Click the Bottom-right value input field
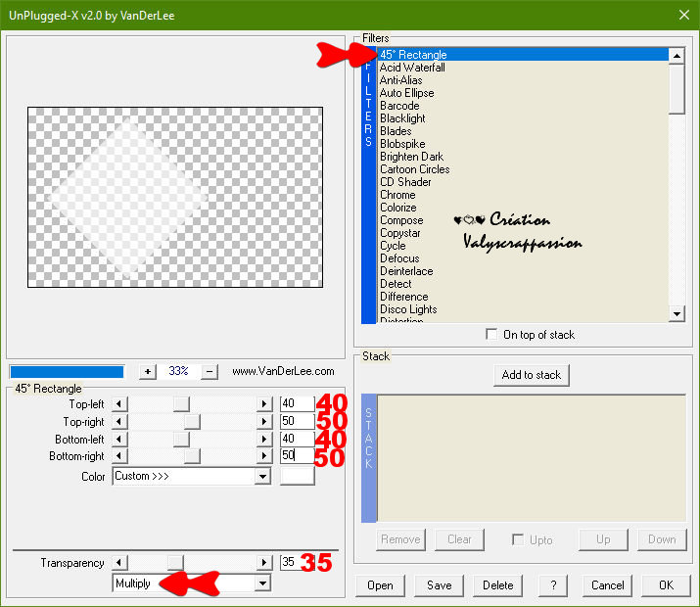The image size is (700, 607). [x=296, y=456]
